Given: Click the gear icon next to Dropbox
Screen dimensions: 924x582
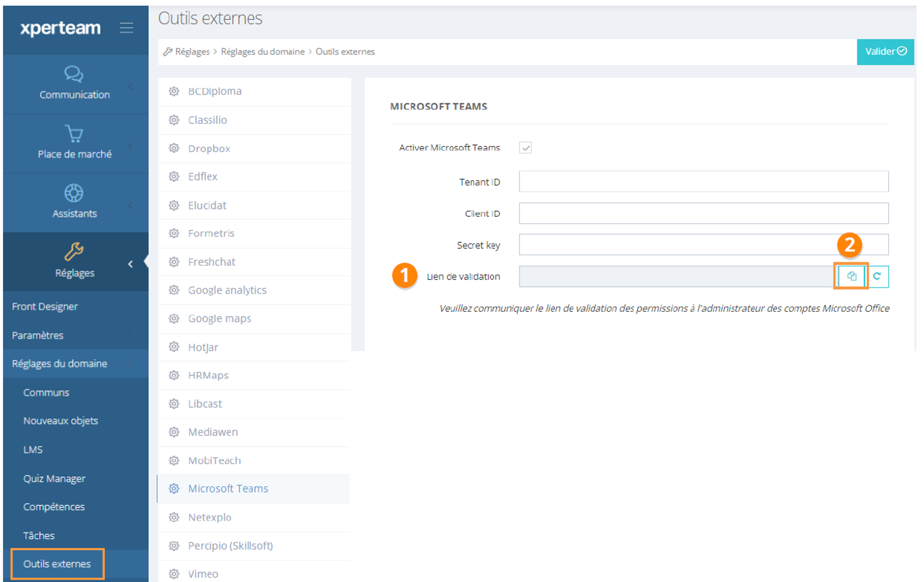Looking at the screenshot, I should [174, 148].
